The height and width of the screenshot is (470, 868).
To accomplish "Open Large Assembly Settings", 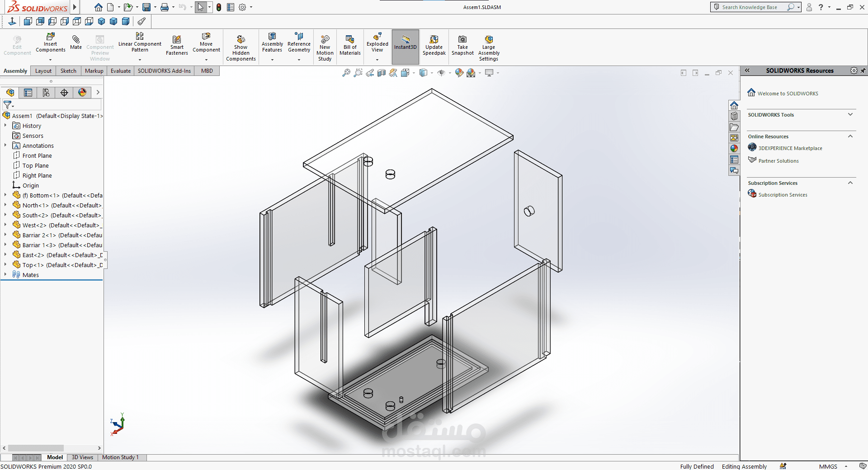I will click(x=489, y=48).
